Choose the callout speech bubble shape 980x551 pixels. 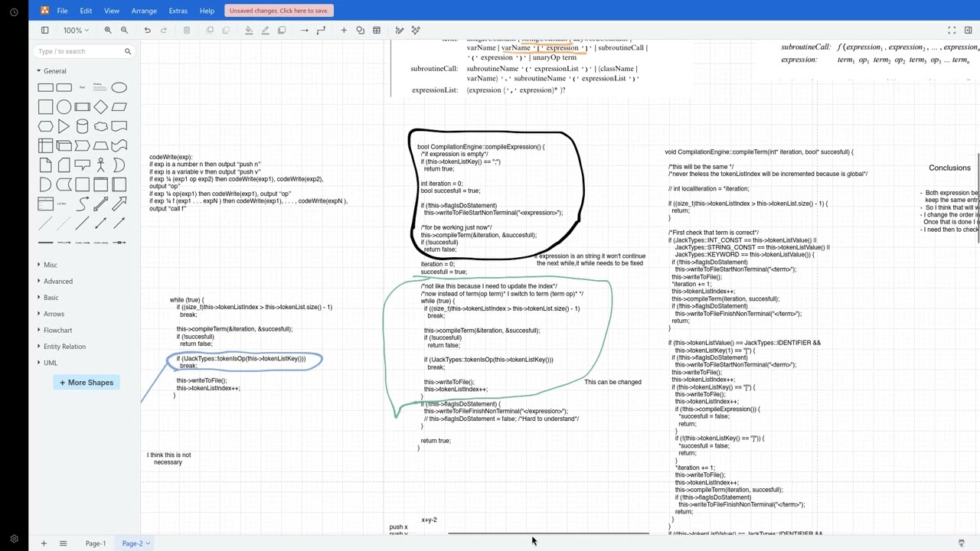pyautogui.click(x=82, y=165)
